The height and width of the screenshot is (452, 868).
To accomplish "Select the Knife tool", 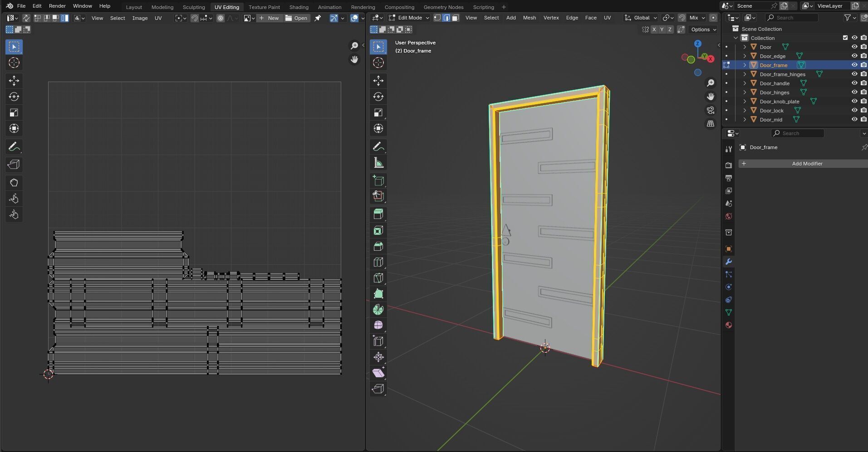I will [378, 278].
